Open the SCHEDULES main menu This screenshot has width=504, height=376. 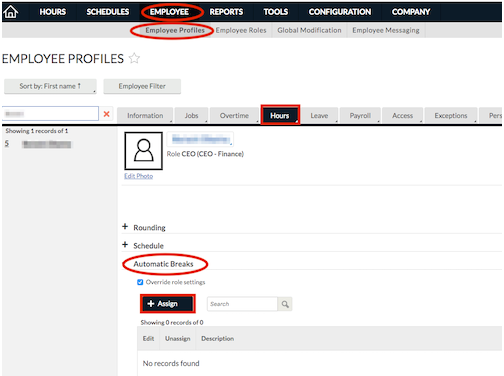(108, 12)
